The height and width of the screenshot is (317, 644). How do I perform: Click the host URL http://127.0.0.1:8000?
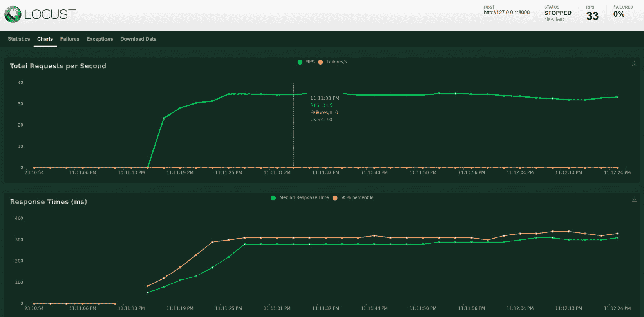pos(507,13)
